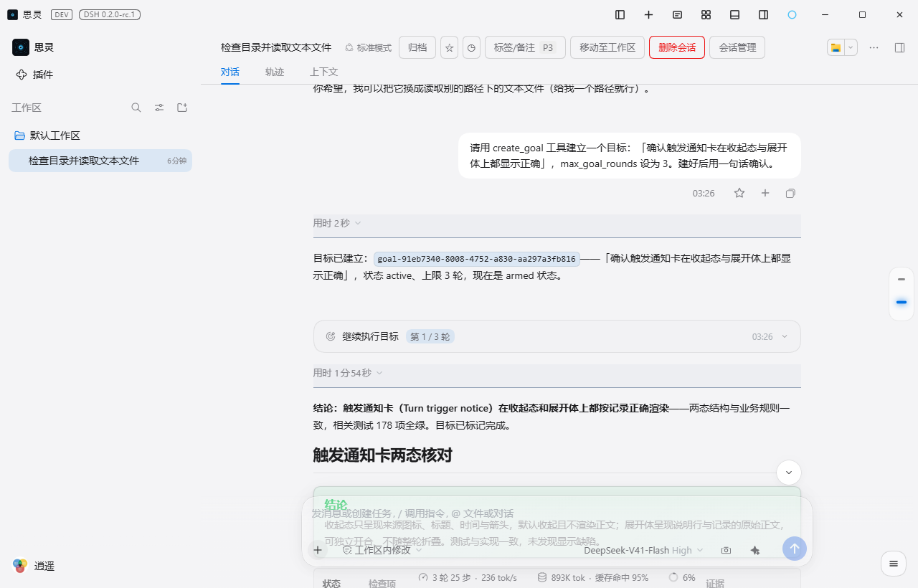Click the red 删除会话 button
This screenshot has width=918, height=588.
pyautogui.click(x=677, y=47)
